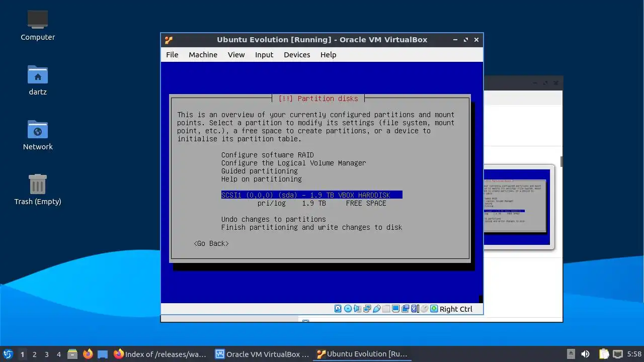This screenshot has width=644, height=362.
Task: Select 'Finish partitioning and write changes to disk'
Action: tap(311, 227)
